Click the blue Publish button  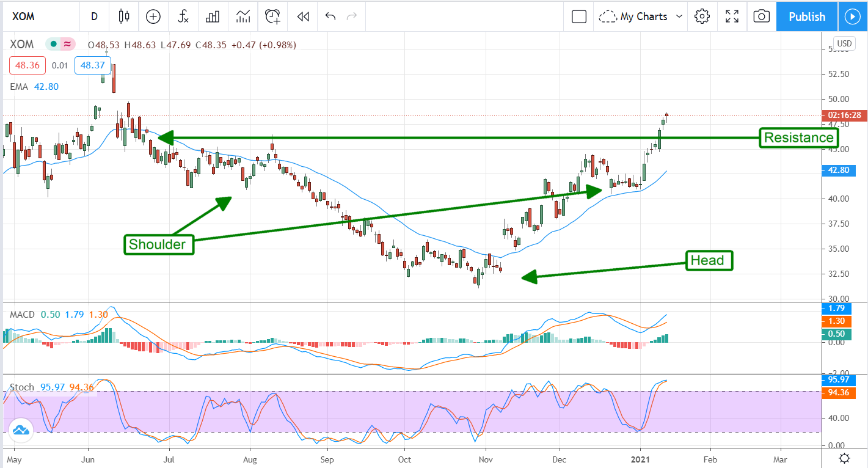(806, 16)
